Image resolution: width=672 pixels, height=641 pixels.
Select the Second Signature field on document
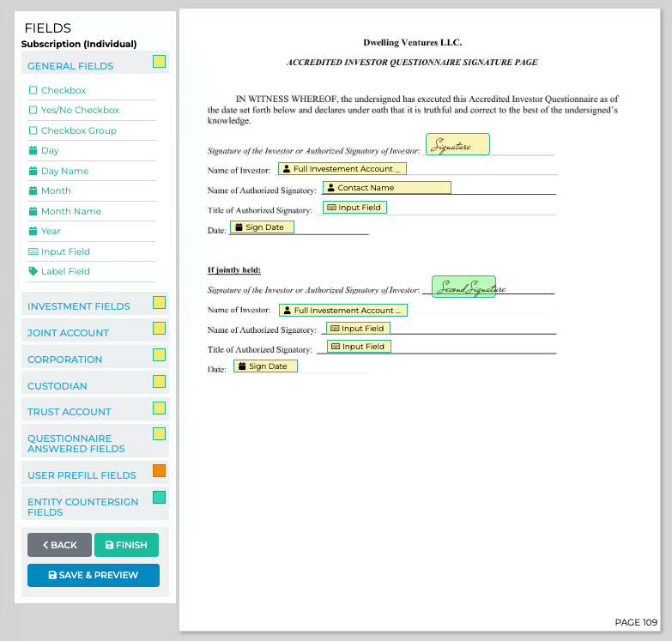[x=463, y=287]
